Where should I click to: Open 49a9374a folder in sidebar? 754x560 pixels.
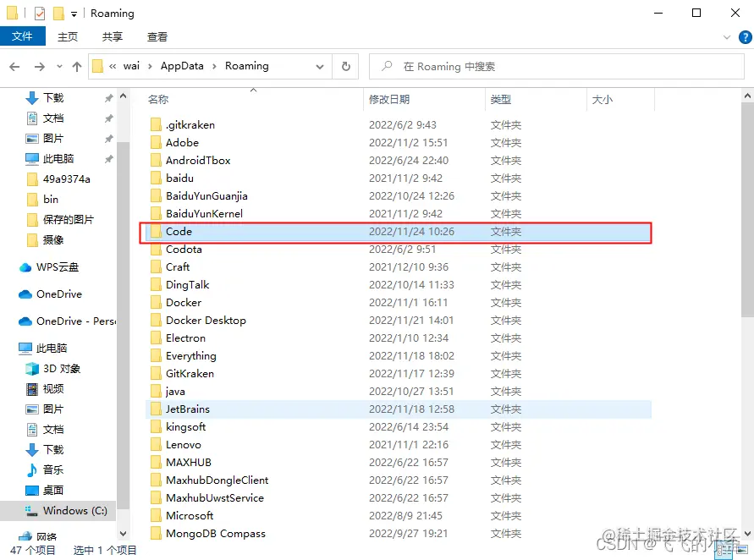58,179
